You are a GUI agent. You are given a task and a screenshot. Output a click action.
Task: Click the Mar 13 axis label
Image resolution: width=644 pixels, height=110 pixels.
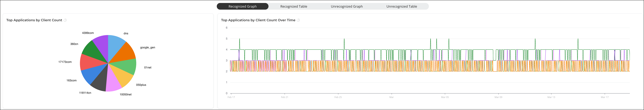click(551, 97)
